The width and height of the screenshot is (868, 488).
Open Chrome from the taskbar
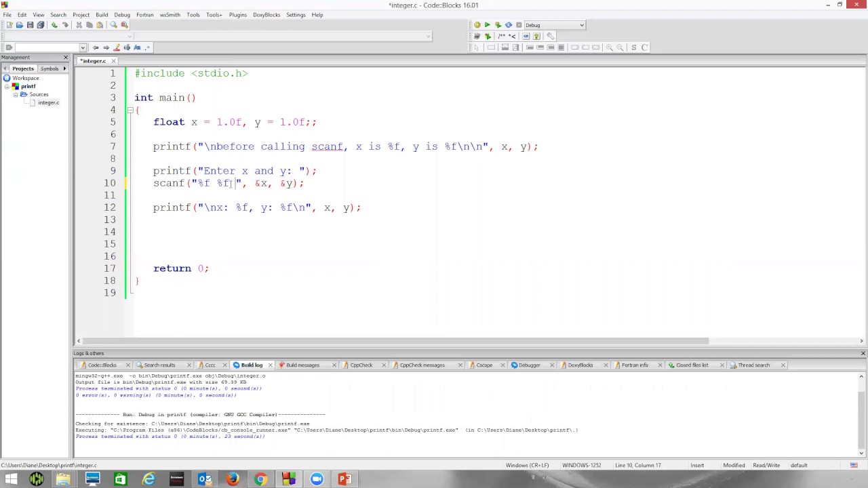(260, 479)
